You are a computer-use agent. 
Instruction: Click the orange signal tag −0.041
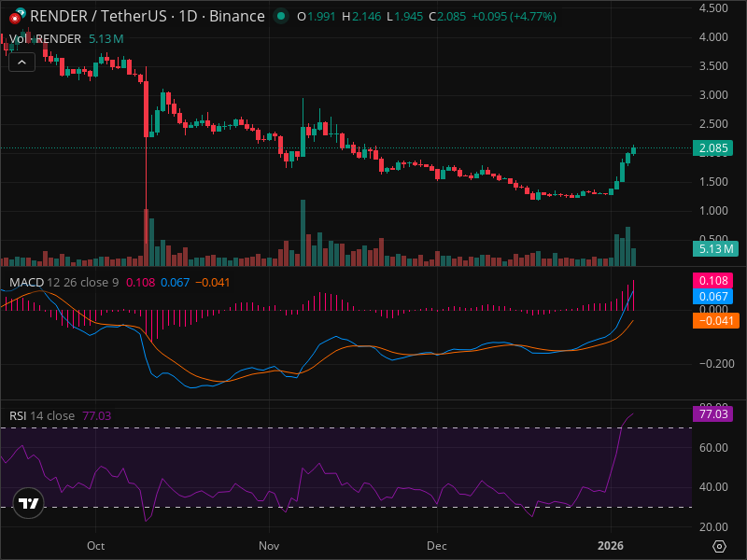click(x=716, y=320)
